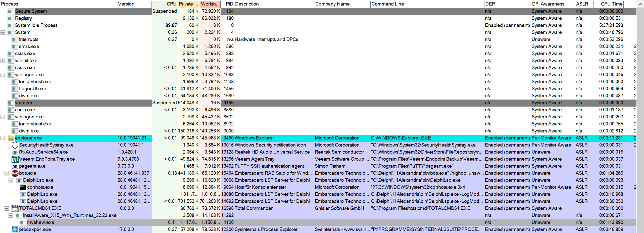The width and height of the screenshot is (644, 233).
Task: Click the TOTALCMD64.EXE floppy disk icon
Action: tap(15, 208)
